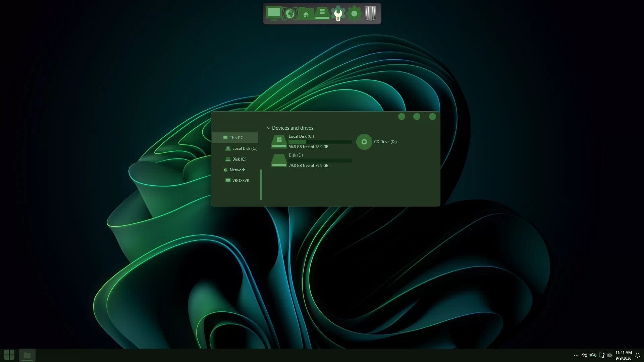Open the home folder icon in the dock
The height and width of the screenshot is (362, 644).
(306, 14)
